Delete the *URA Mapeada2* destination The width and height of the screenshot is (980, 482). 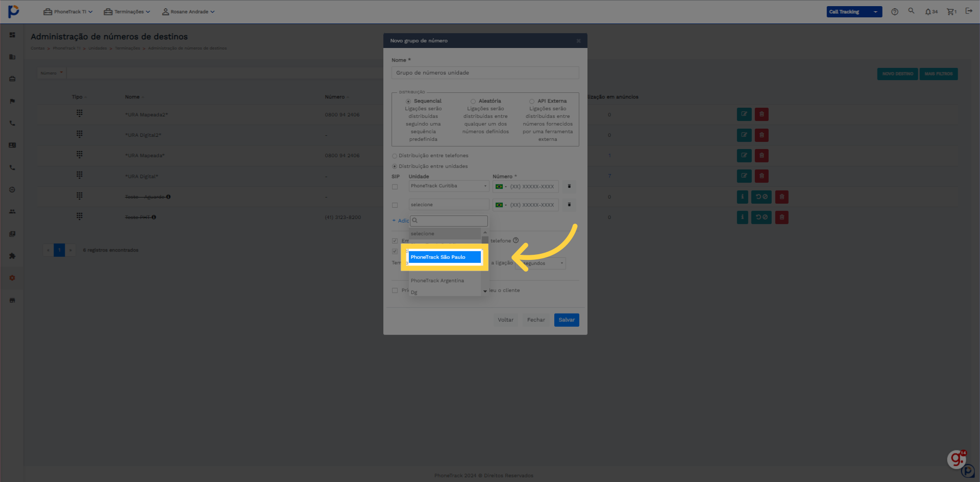[x=762, y=114]
